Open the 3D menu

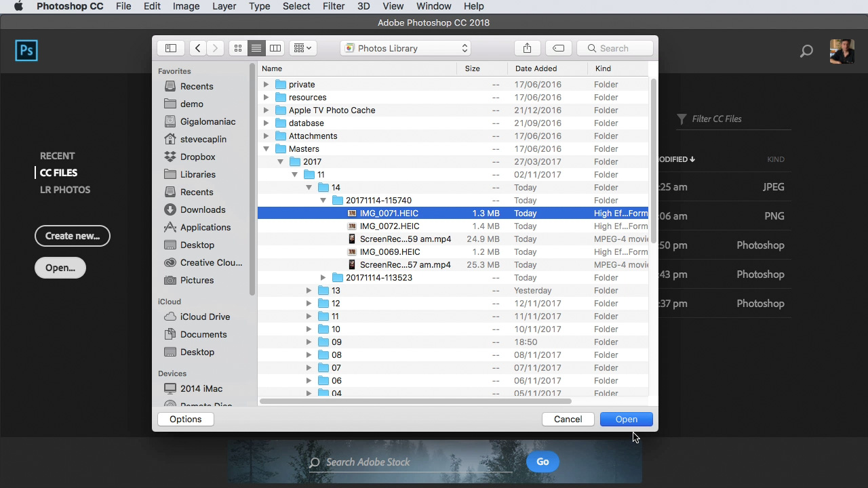click(363, 6)
